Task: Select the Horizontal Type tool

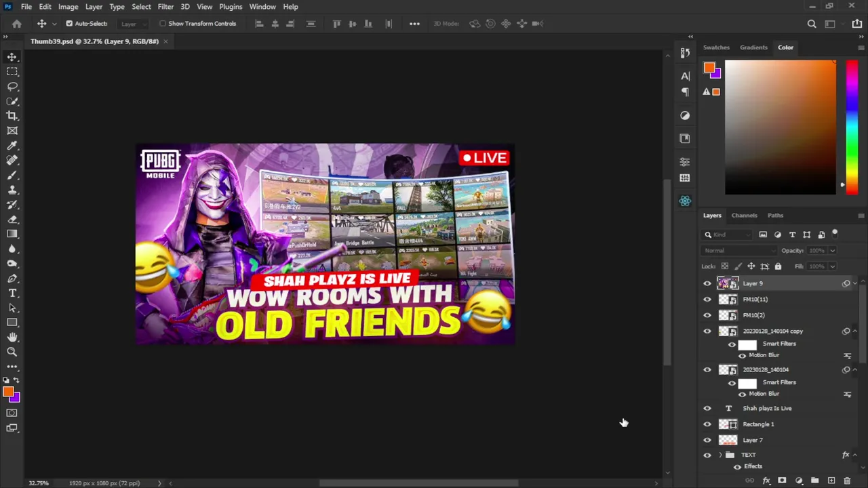Action: tap(12, 293)
